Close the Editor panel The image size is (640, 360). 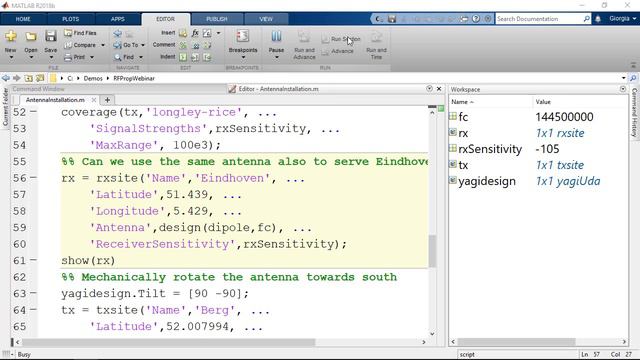tap(439, 89)
